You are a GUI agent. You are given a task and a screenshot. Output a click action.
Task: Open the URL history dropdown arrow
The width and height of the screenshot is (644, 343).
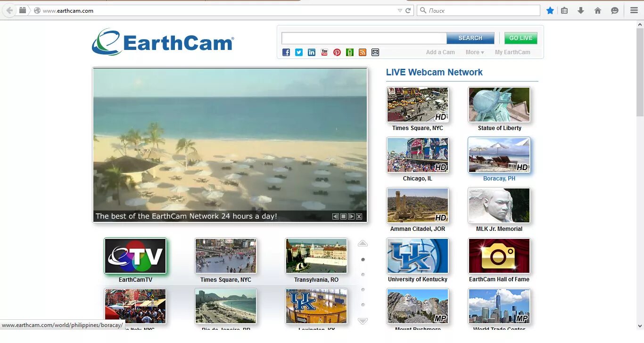click(x=400, y=10)
